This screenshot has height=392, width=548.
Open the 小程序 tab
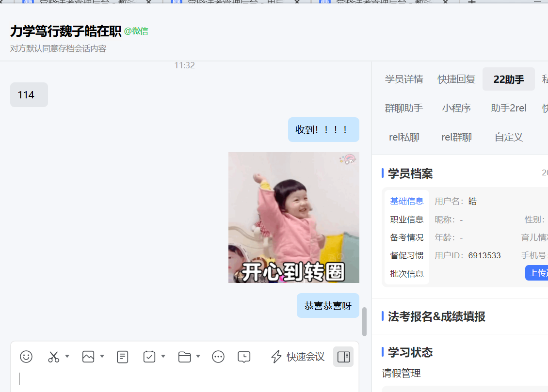(x=456, y=108)
